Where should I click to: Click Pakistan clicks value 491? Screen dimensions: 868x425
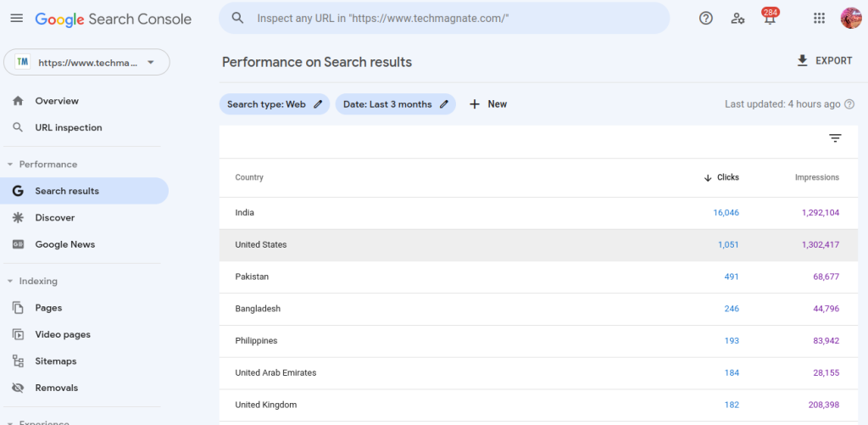(732, 277)
